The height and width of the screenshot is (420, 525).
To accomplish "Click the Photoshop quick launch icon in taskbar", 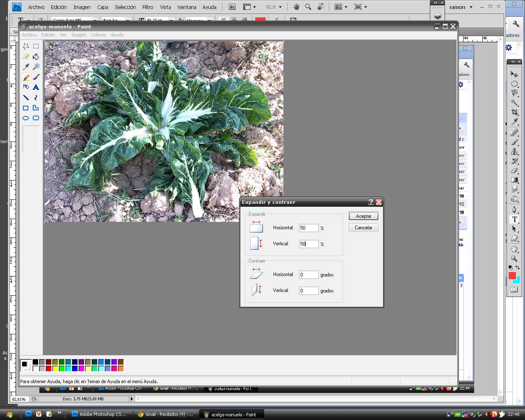I will coord(28,414).
